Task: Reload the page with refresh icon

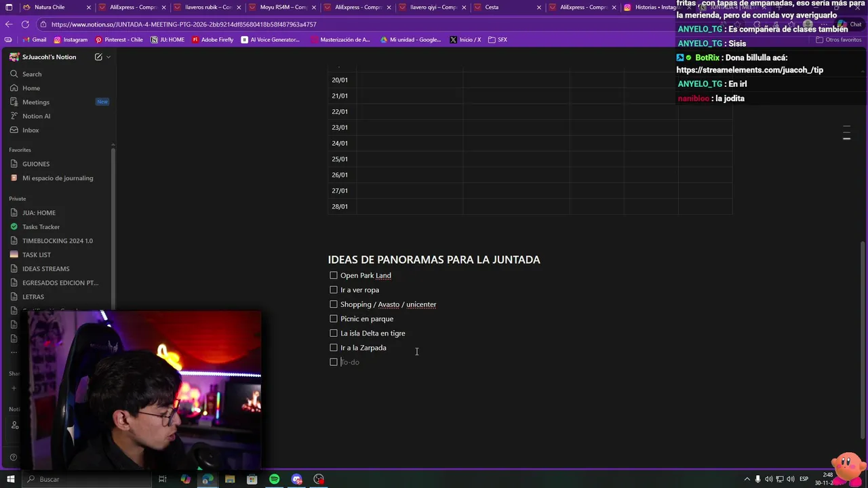Action: click(x=27, y=24)
